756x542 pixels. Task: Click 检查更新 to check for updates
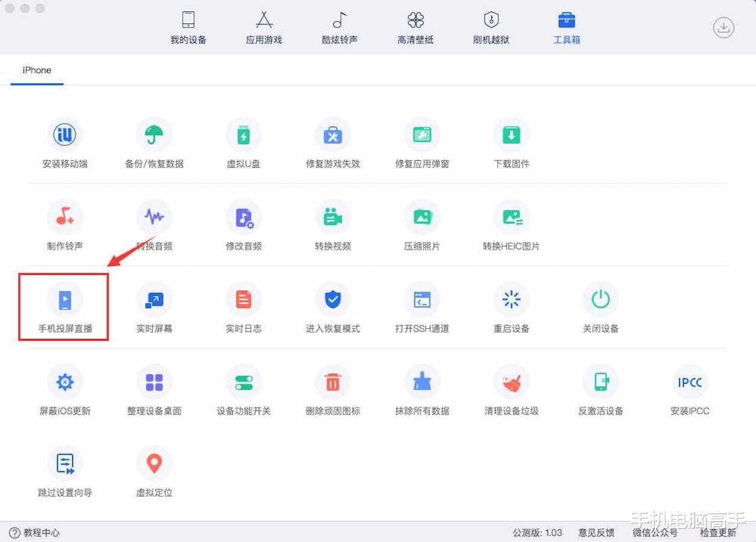(x=718, y=533)
